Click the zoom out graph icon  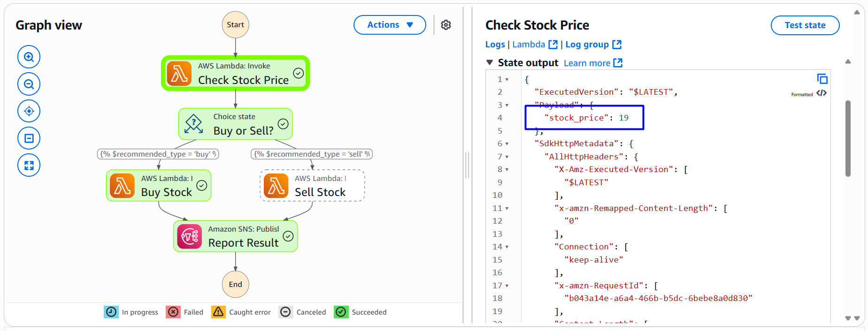[x=29, y=84]
